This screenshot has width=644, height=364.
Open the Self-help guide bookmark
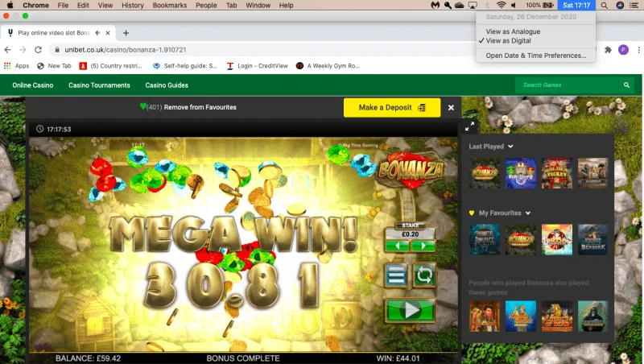tap(185, 66)
